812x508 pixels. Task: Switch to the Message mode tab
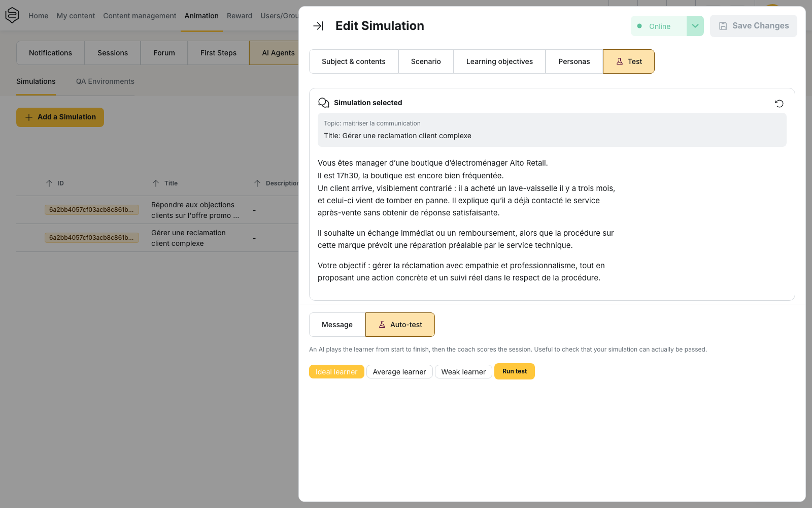click(337, 325)
